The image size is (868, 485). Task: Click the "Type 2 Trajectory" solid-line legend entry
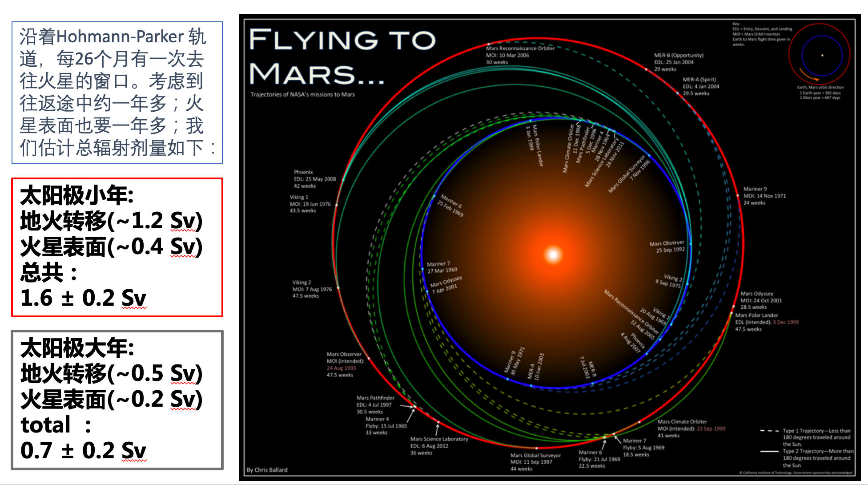point(807,458)
